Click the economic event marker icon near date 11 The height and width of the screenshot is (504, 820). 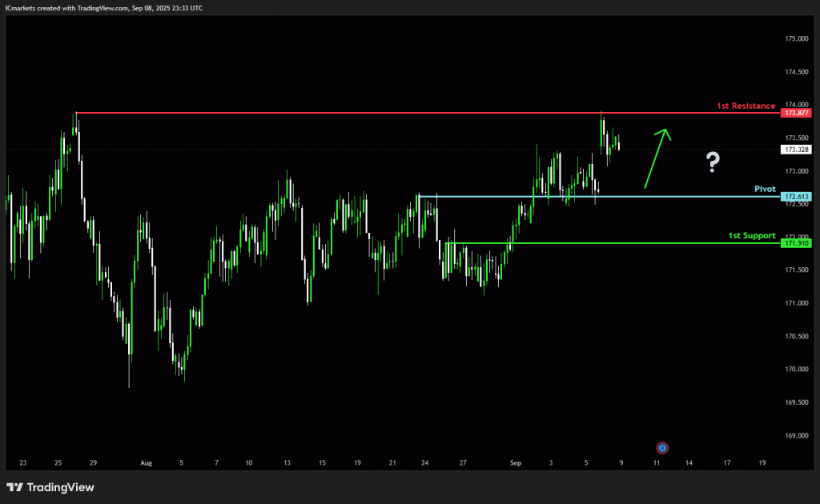click(662, 447)
